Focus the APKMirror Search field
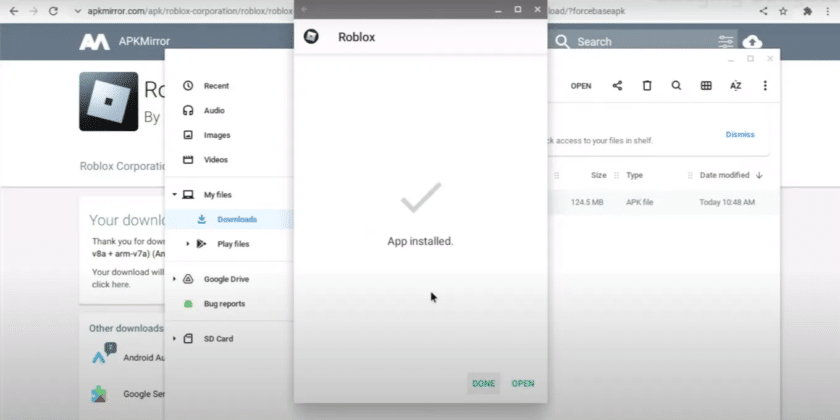840x420 pixels. point(643,42)
